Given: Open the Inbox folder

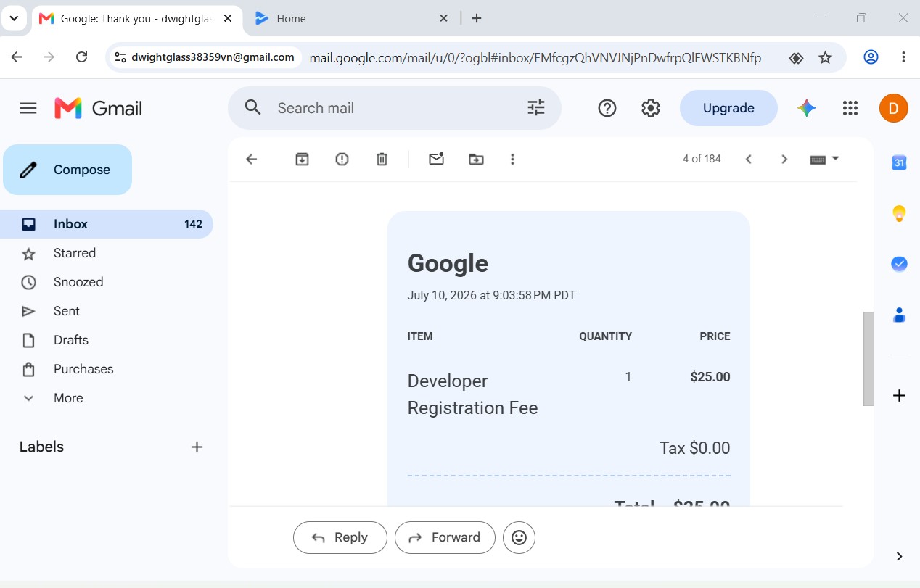Looking at the screenshot, I should pyautogui.click(x=107, y=224).
